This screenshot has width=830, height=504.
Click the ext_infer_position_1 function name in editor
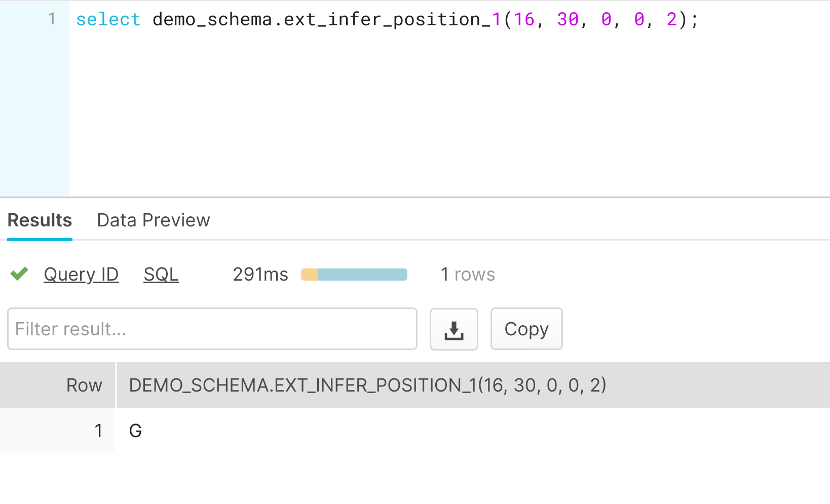pyautogui.click(x=393, y=19)
